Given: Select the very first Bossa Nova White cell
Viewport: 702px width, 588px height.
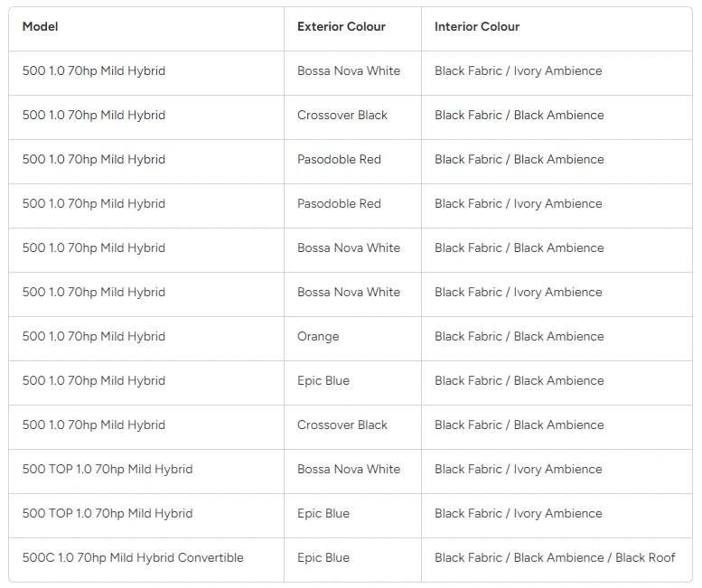Looking at the screenshot, I should pos(349,71).
